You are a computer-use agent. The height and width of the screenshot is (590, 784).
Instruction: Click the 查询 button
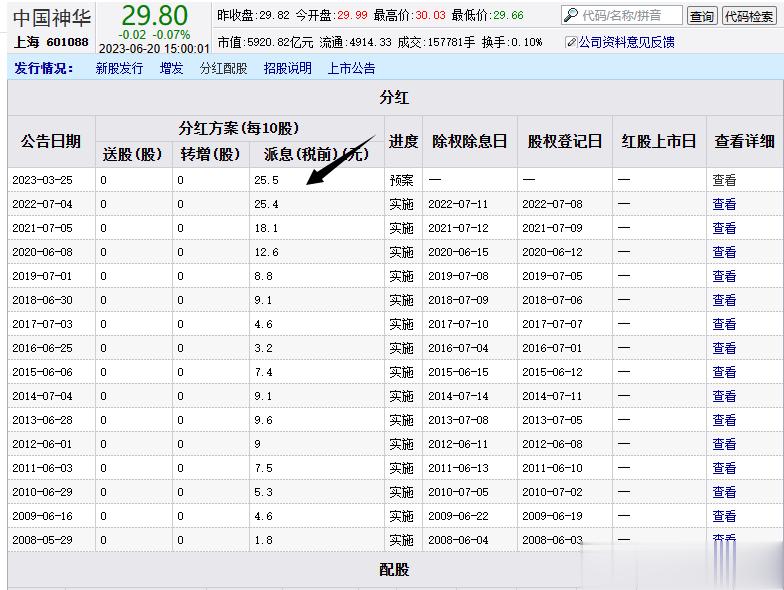(x=702, y=16)
